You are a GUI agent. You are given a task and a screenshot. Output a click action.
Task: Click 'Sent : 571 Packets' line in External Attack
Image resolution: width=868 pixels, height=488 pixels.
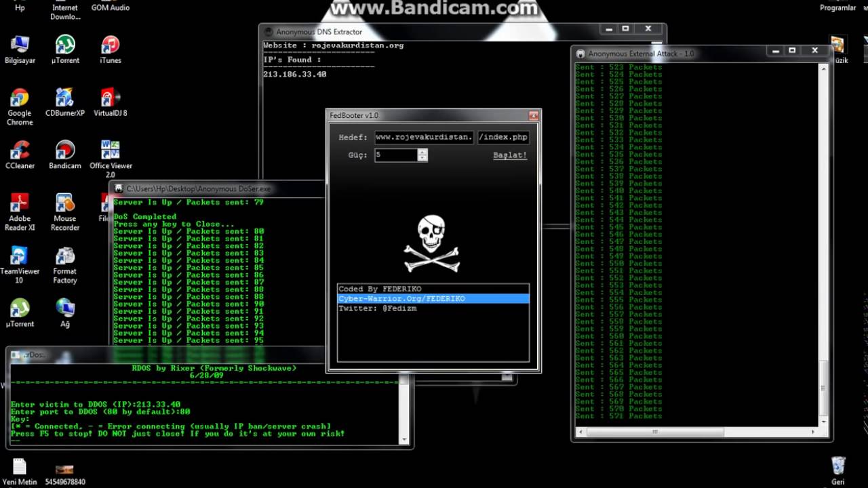[x=618, y=416]
